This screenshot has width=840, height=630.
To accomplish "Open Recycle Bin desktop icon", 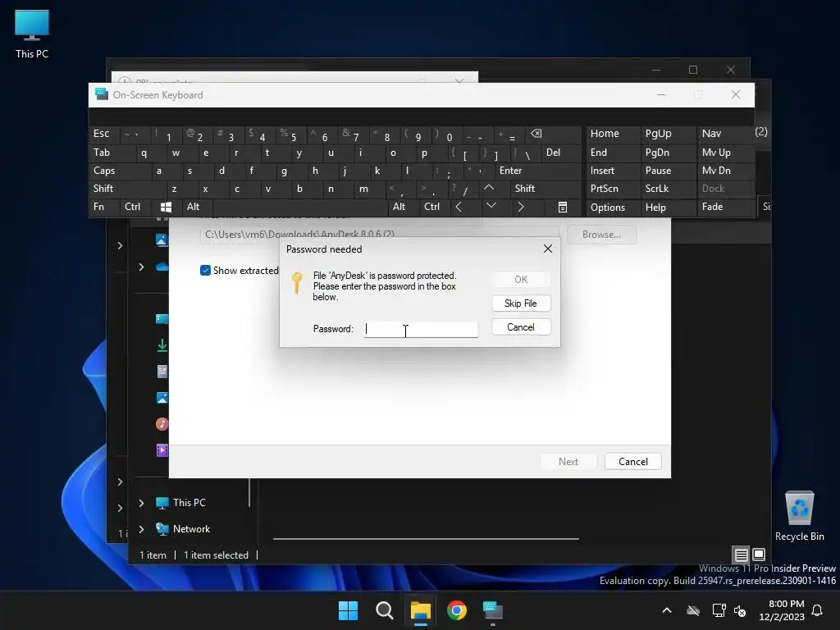I will [x=800, y=516].
